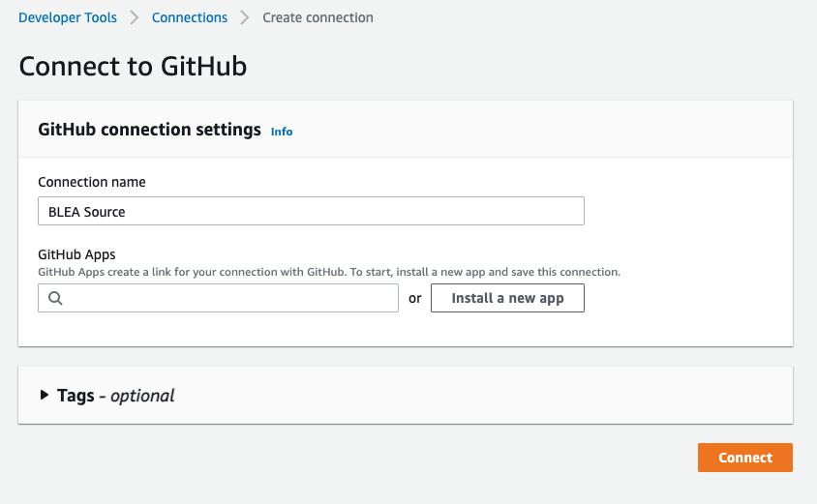The height and width of the screenshot is (504, 817).
Task: Click the bold Tags header word
Action: (x=76, y=396)
